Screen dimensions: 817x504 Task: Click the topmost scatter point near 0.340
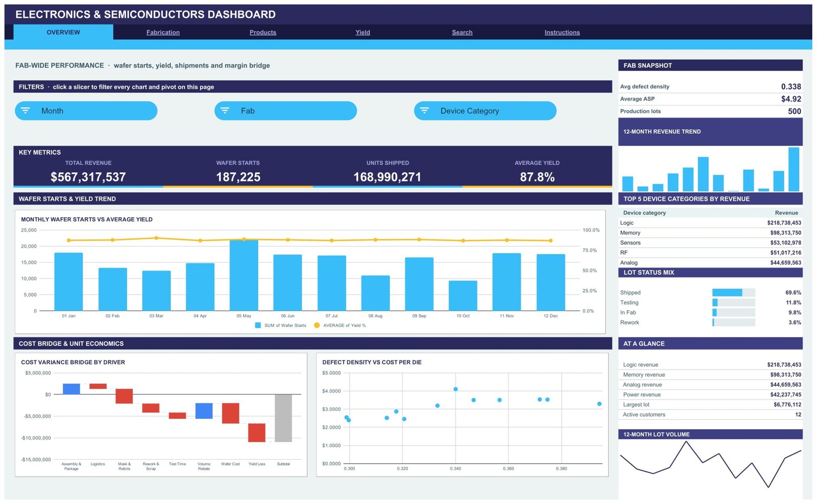(x=455, y=389)
